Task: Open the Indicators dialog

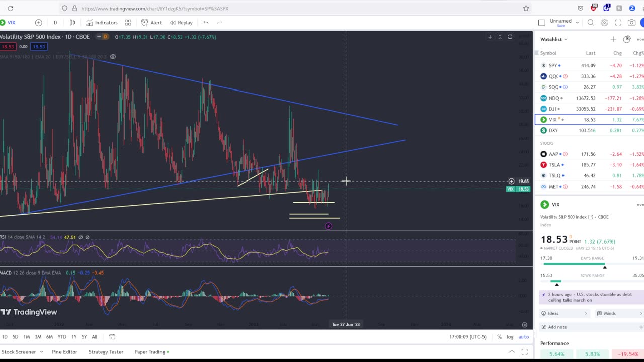Action: 102,23
